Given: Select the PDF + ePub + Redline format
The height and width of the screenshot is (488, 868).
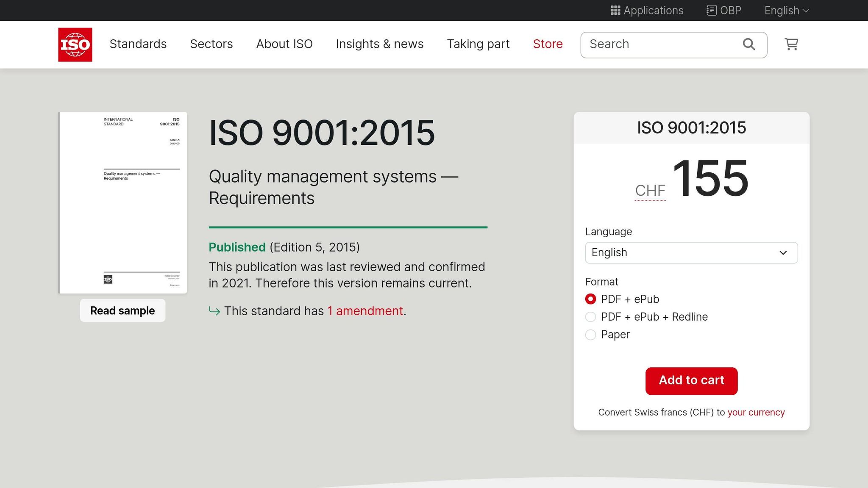Looking at the screenshot, I should [590, 317].
